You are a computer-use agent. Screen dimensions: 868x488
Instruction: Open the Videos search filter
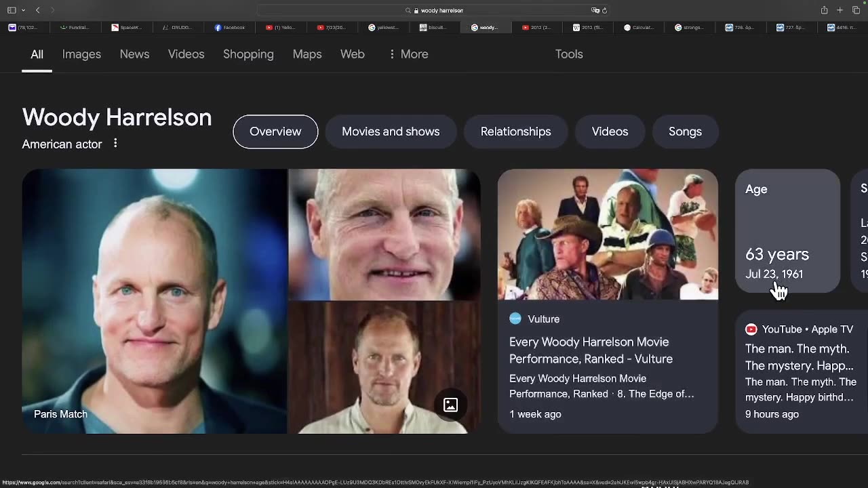pyautogui.click(x=186, y=54)
